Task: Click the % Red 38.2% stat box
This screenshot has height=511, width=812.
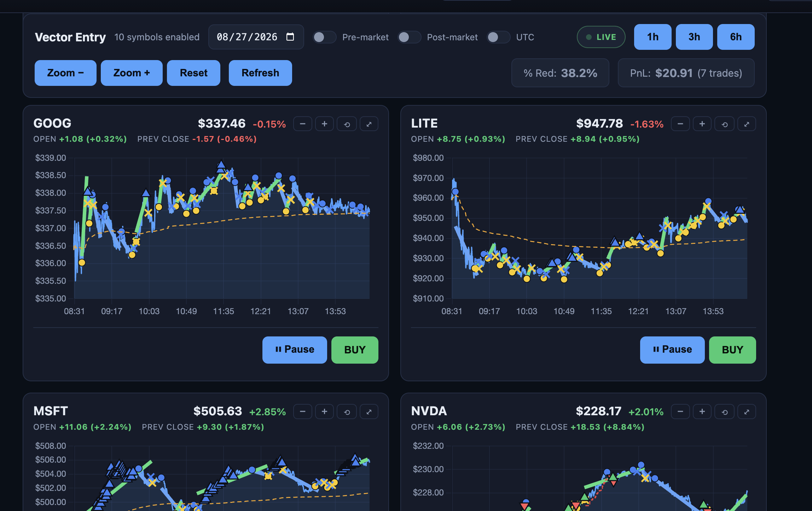Action: click(560, 73)
